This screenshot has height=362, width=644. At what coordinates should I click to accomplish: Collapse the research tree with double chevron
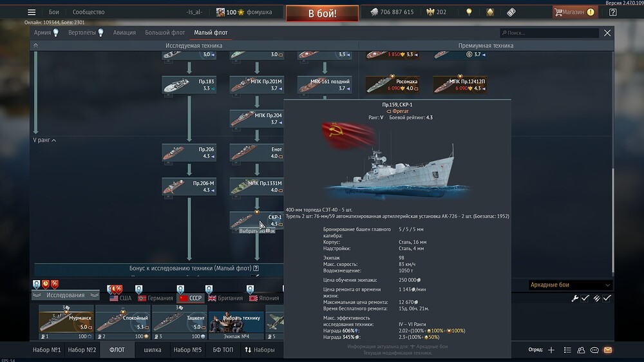[x=35, y=46]
